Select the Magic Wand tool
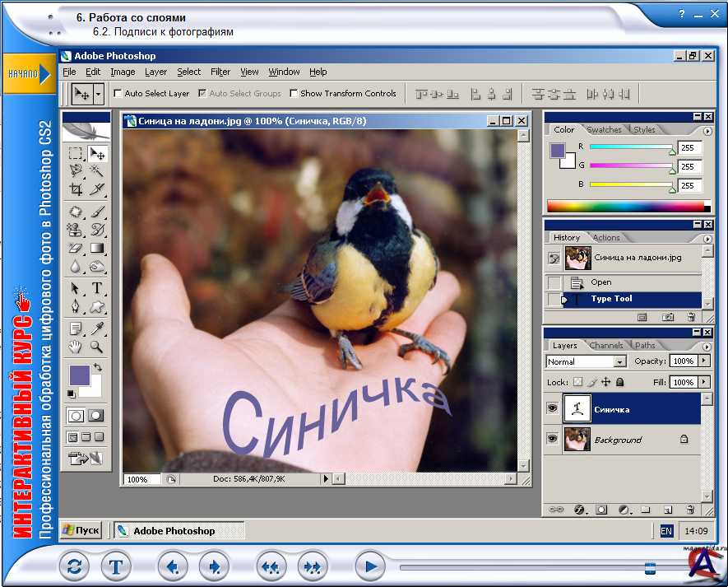This screenshot has height=587, width=728. (x=97, y=170)
